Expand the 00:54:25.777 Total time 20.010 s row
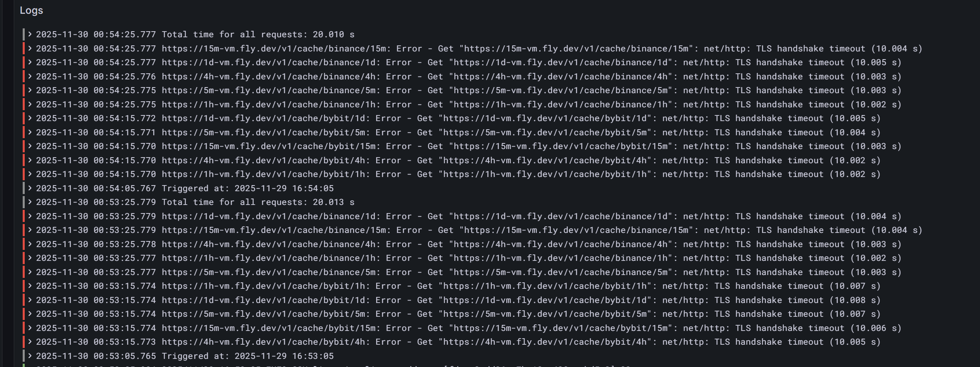 pyautogui.click(x=30, y=34)
